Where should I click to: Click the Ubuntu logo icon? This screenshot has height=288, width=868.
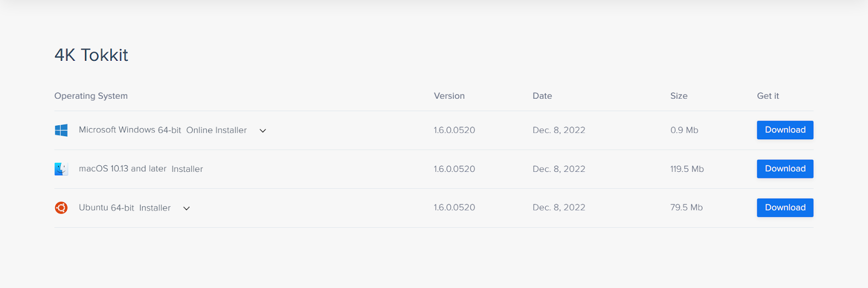(61, 208)
